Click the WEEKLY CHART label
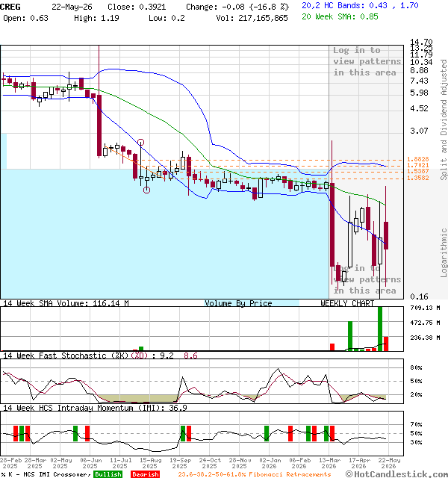The height and width of the screenshot is (478, 448). [347, 303]
